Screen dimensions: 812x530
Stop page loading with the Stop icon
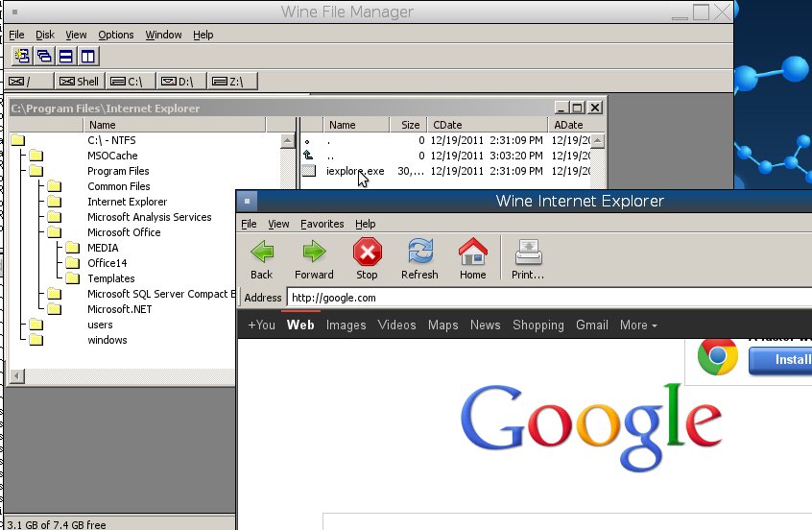pyautogui.click(x=368, y=252)
